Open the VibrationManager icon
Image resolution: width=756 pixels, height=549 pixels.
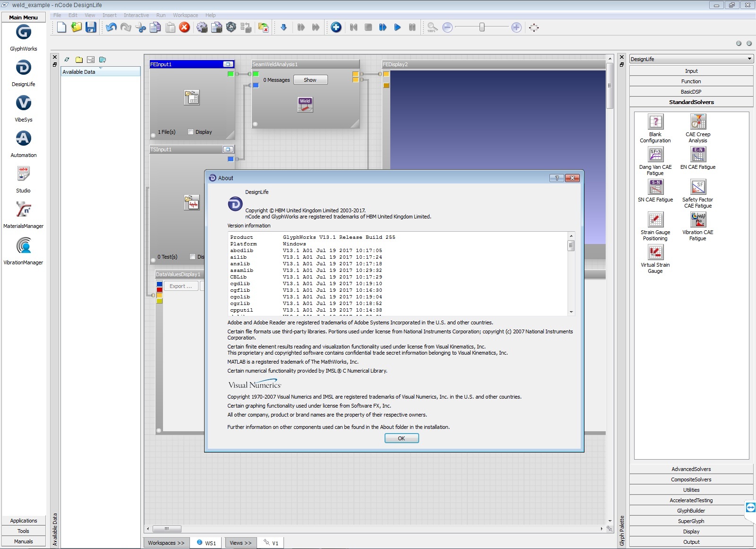pos(24,245)
